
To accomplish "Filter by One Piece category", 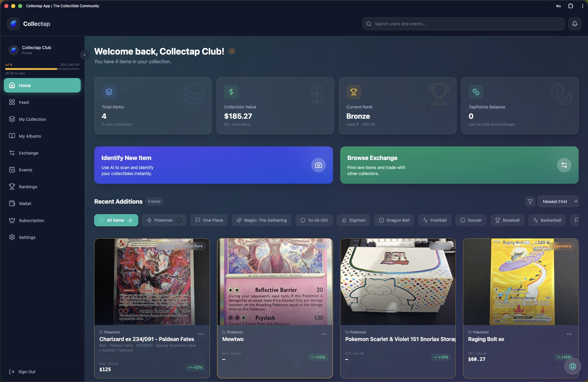I will pyautogui.click(x=209, y=220).
